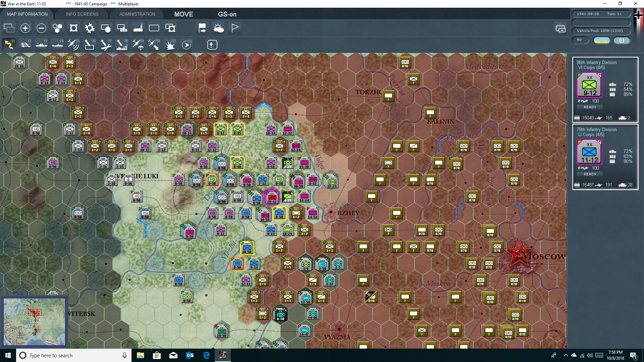Open Edge browser from taskbar
Image resolution: width=644 pixels, height=362 pixels.
click(x=206, y=355)
